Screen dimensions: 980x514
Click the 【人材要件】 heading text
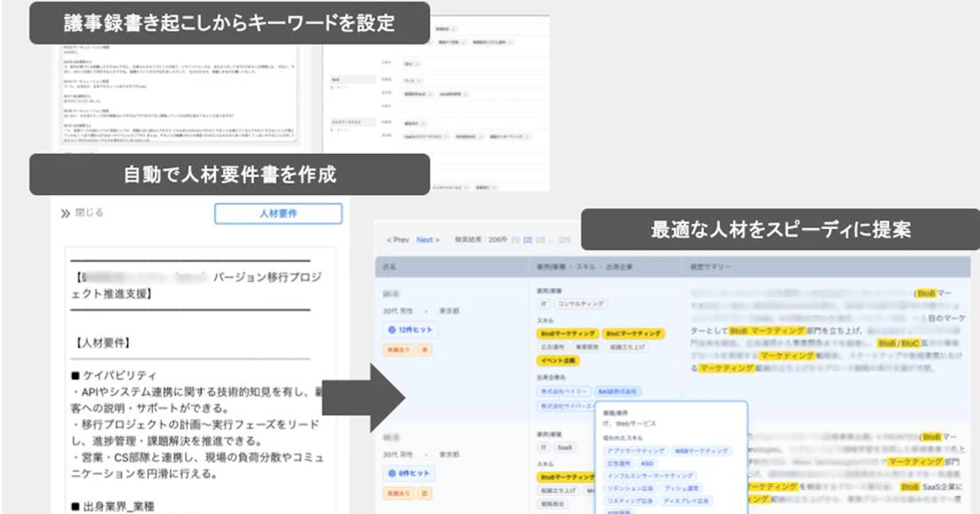click(102, 343)
